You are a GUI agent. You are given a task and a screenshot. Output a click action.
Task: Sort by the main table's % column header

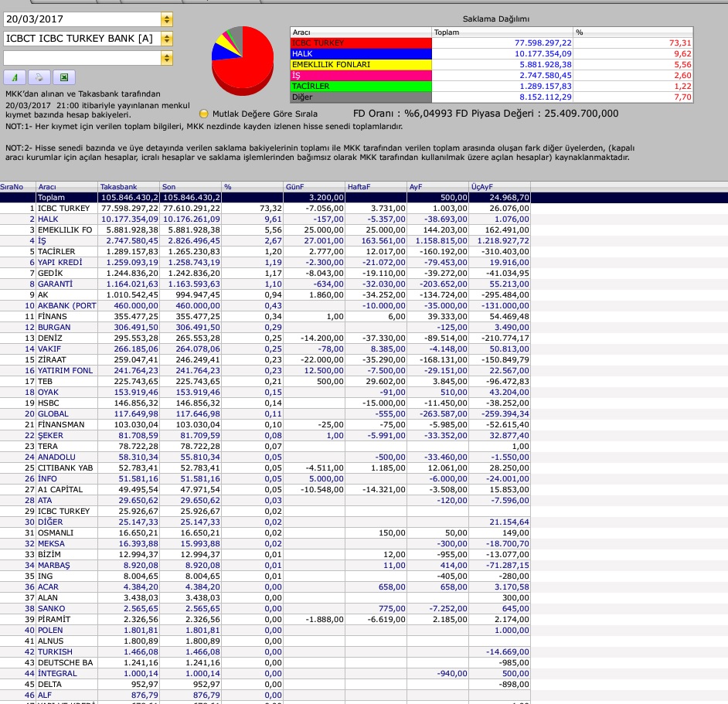[252, 187]
